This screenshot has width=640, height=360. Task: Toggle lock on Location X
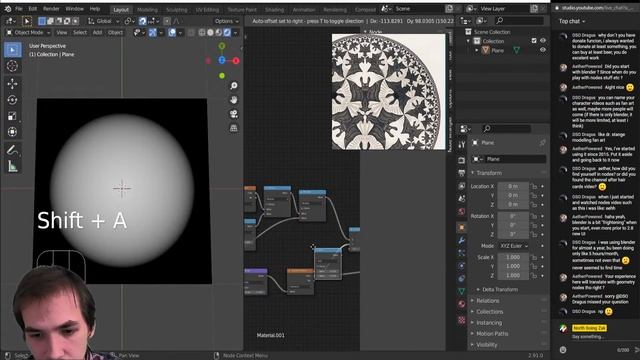point(534,186)
